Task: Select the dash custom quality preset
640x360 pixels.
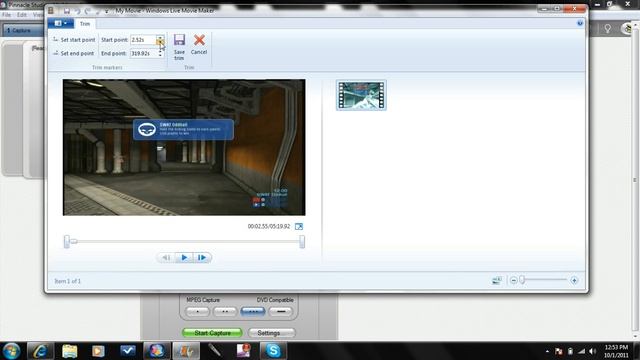Action: 281,311
